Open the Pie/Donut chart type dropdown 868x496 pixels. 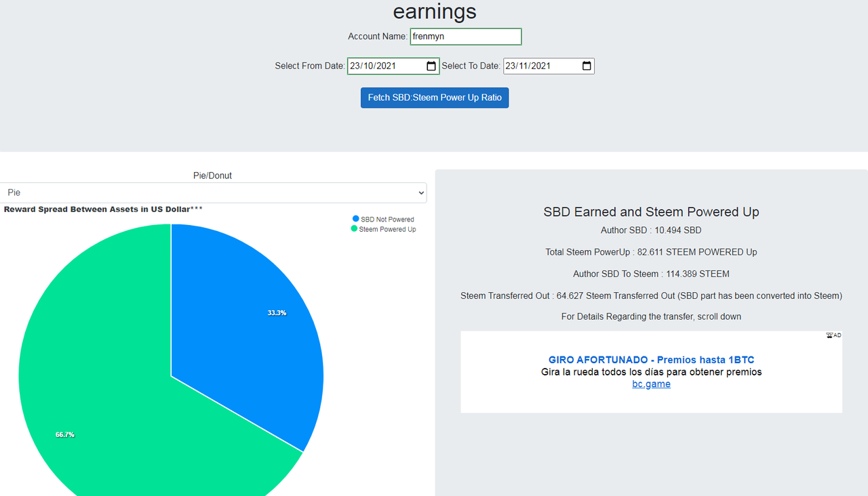(x=213, y=192)
